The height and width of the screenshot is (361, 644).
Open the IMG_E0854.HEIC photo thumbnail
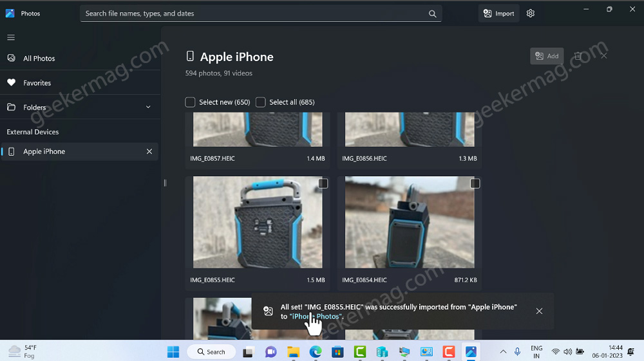[410, 223]
